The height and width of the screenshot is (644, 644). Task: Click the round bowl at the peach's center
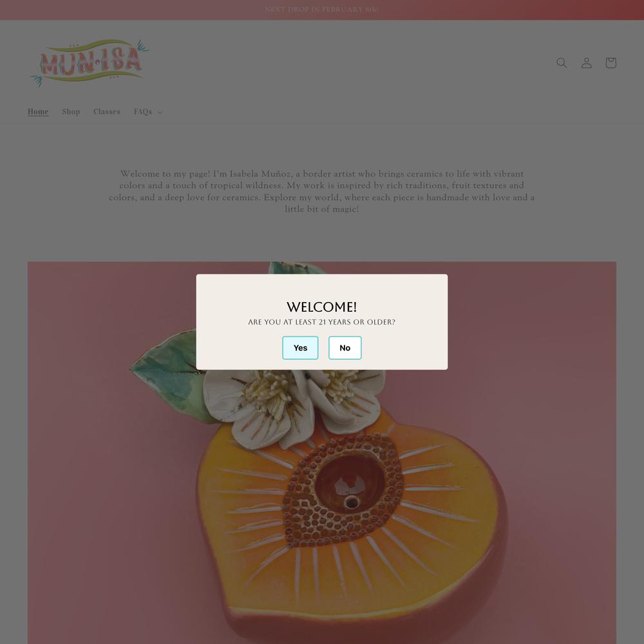350,483
